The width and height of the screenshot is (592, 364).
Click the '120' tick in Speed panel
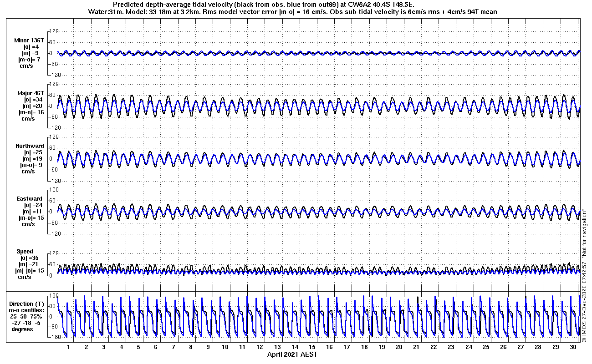click(55, 253)
